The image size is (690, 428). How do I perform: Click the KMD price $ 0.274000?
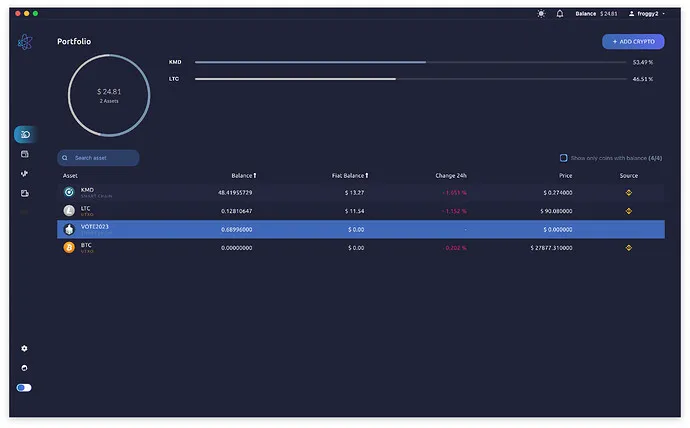(x=558, y=193)
